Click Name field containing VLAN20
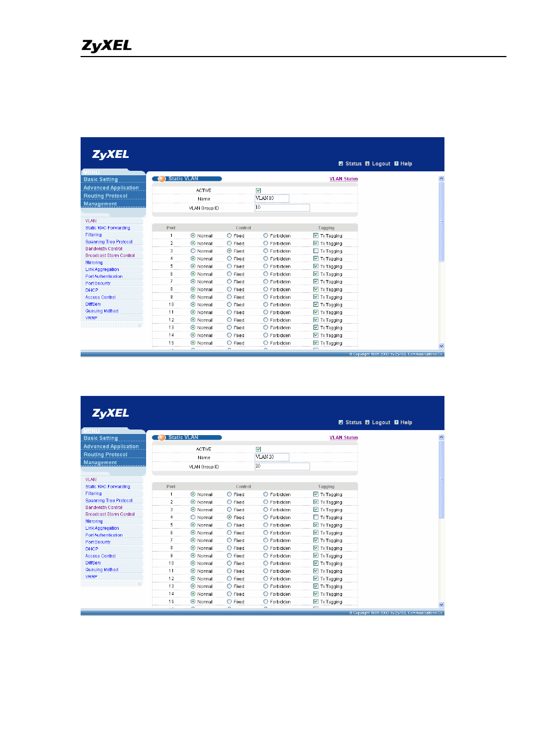Viewport: 534px width, 756px height. coord(272,457)
